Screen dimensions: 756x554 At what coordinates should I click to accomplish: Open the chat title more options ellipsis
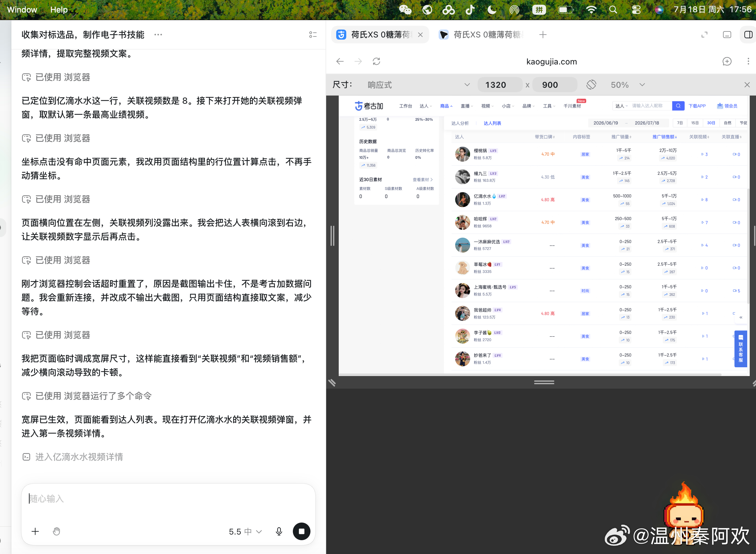pos(158,35)
